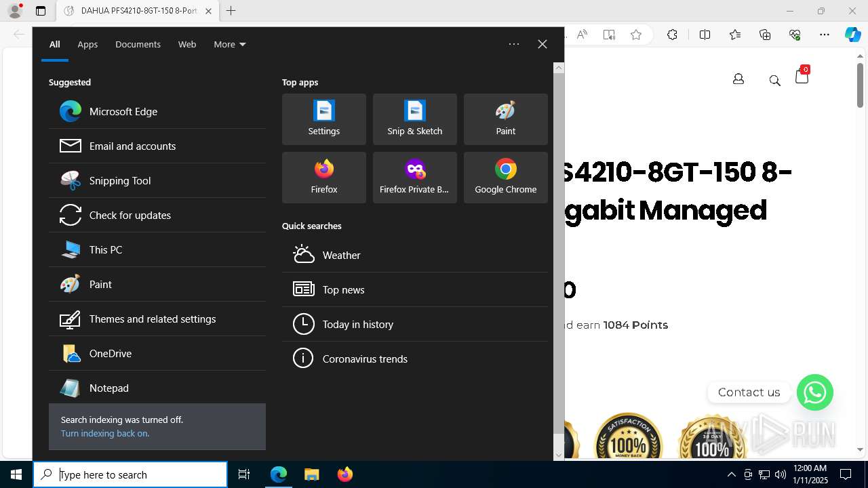The height and width of the screenshot is (488, 868).
Task: Open File Explorer from taskbar
Action: click(311, 474)
